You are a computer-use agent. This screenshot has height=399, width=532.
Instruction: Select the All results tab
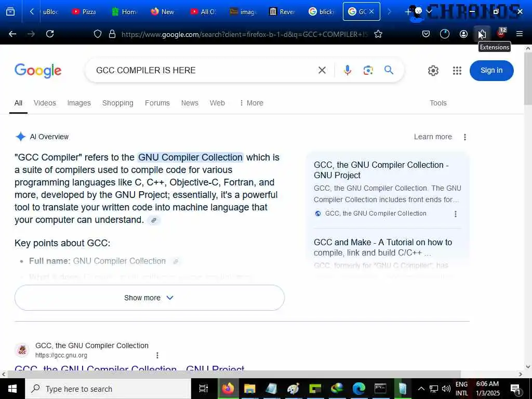click(x=18, y=103)
